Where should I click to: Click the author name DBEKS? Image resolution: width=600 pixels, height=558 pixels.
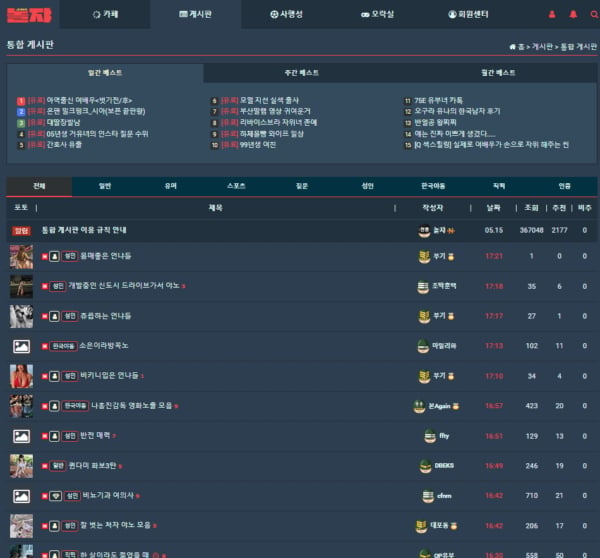(444, 466)
